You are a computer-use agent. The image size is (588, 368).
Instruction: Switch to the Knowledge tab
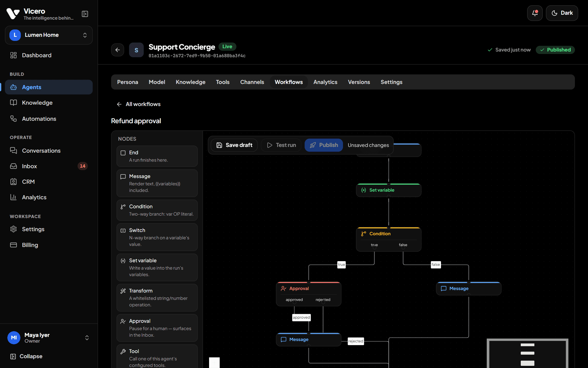tap(191, 82)
